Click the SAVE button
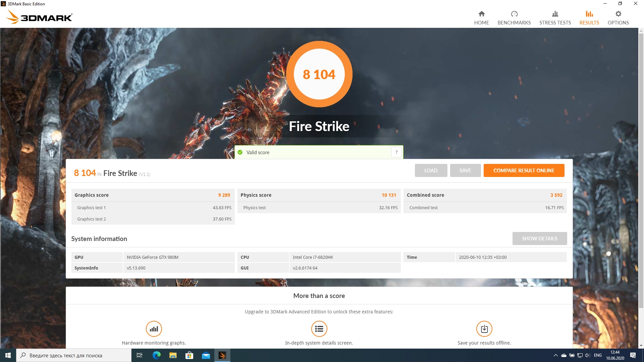The width and height of the screenshot is (644, 362). [x=465, y=170]
